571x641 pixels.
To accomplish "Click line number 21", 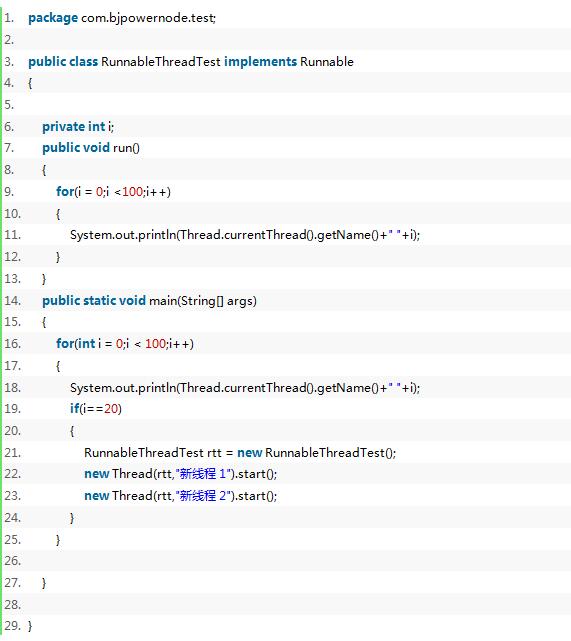I will click(12, 453).
